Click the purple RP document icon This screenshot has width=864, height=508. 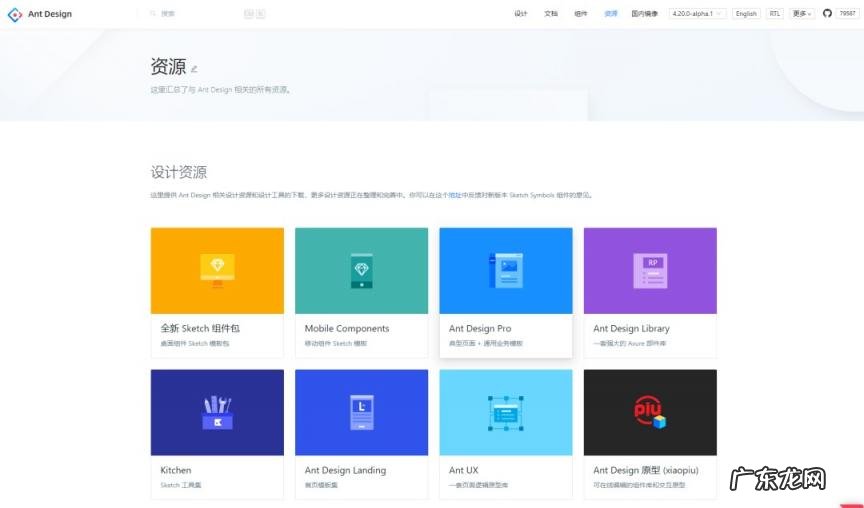650,271
